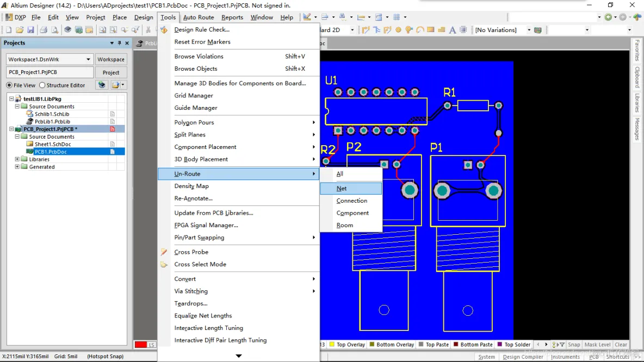Screen dimensions: 644x362
Task: Select the Top Overlay layer tab
Action: tap(347, 345)
